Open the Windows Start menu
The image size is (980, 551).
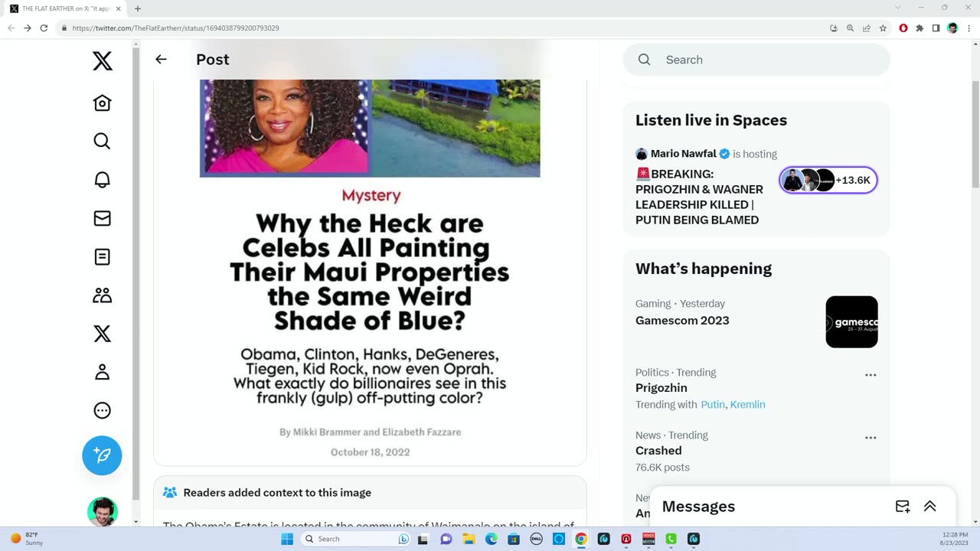pos(287,539)
